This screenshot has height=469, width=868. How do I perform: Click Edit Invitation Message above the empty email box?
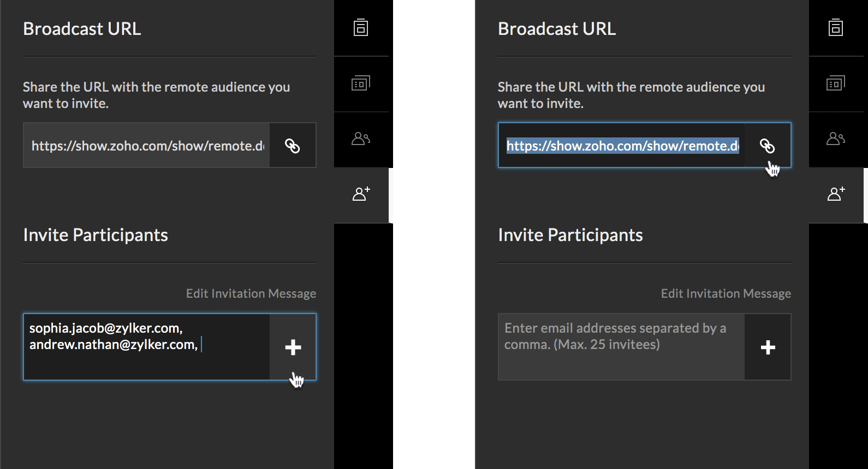(726, 293)
